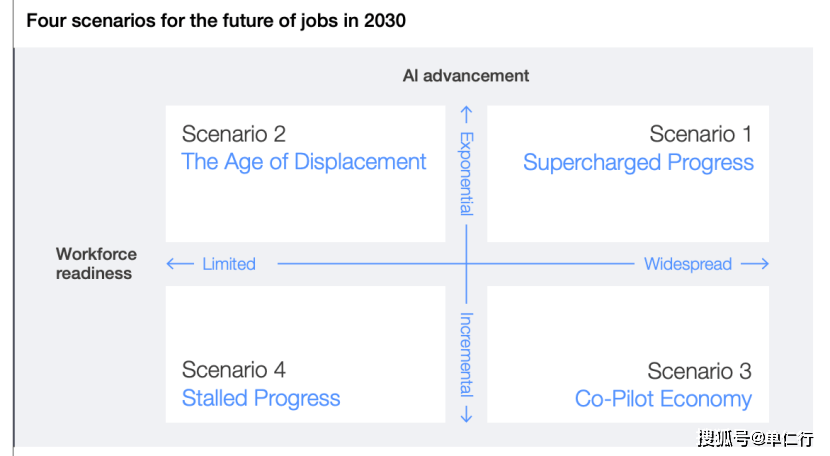The image size is (830, 456).
Task: Click the upward arrow above Exponential
Action: 466,115
